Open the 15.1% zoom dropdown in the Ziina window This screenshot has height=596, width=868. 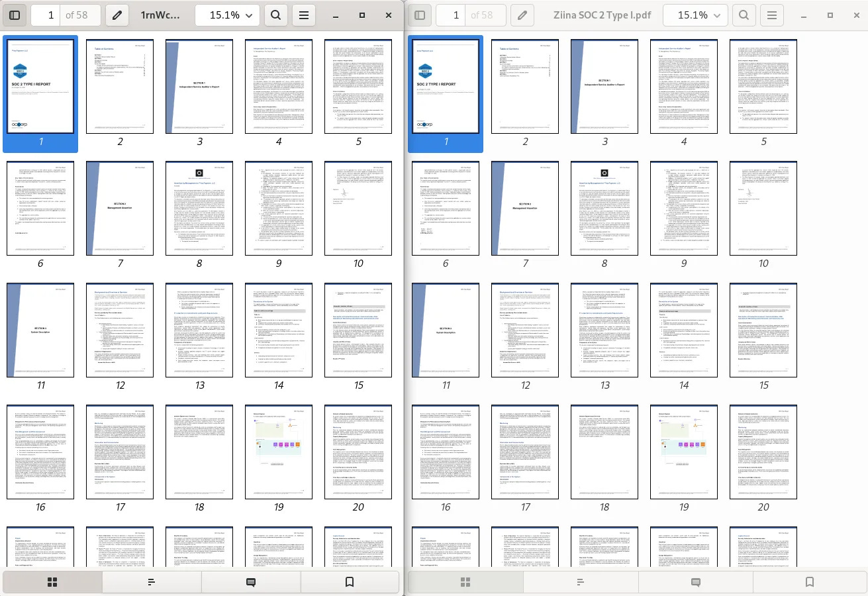click(x=695, y=15)
